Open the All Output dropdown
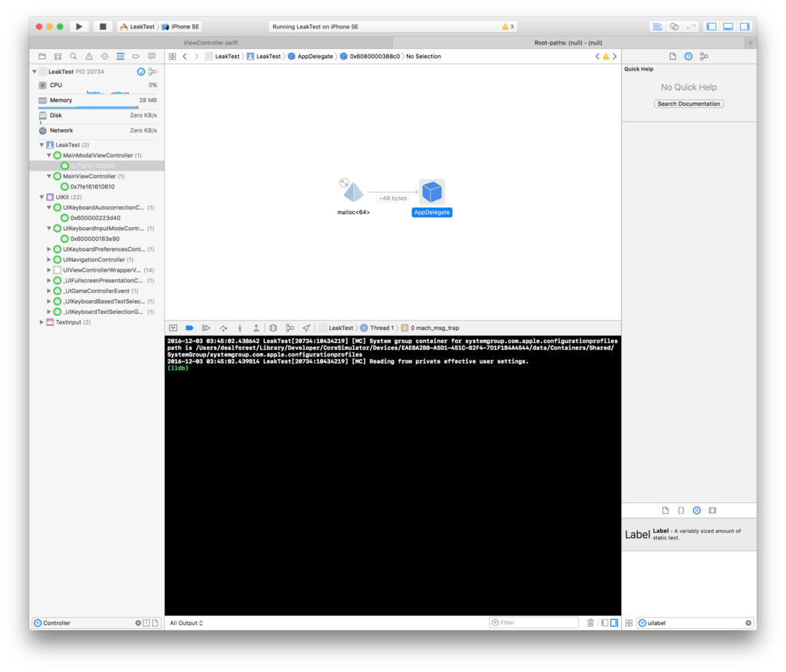 [x=187, y=623]
